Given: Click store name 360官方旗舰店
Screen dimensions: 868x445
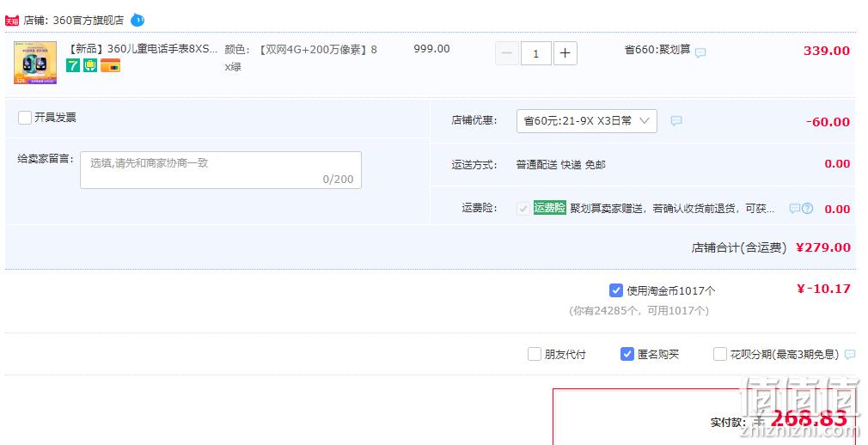Looking at the screenshot, I should [88, 21].
